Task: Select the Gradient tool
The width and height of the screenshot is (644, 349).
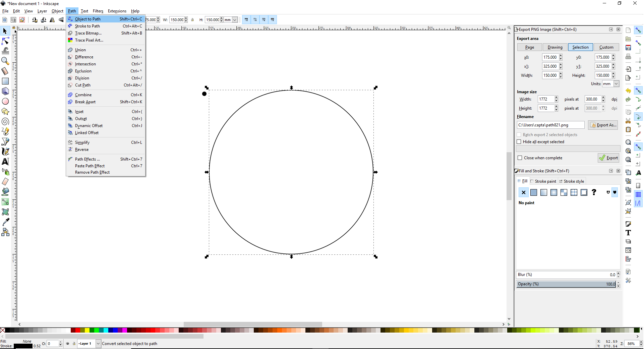Action: click(5, 202)
